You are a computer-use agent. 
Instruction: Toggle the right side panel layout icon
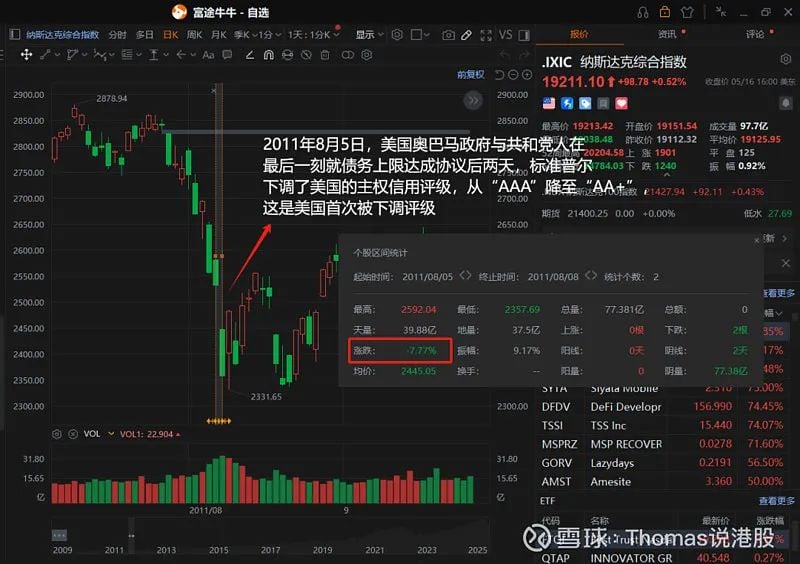(524, 35)
